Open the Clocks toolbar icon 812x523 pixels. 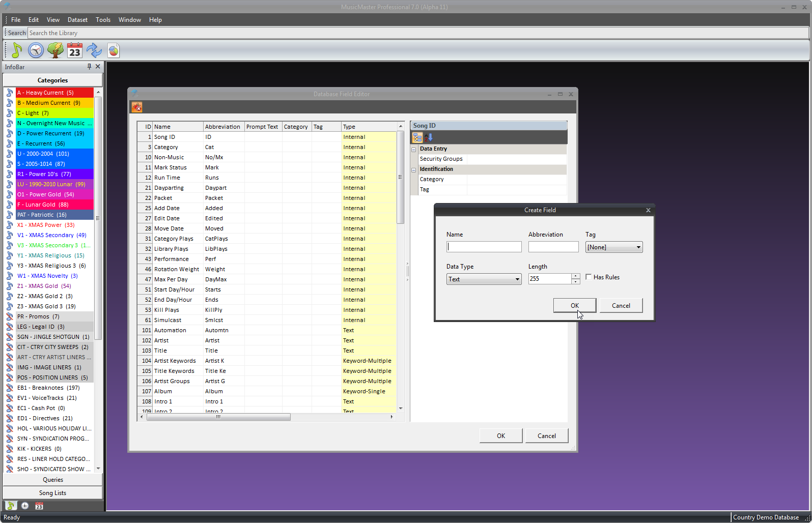point(36,50)
